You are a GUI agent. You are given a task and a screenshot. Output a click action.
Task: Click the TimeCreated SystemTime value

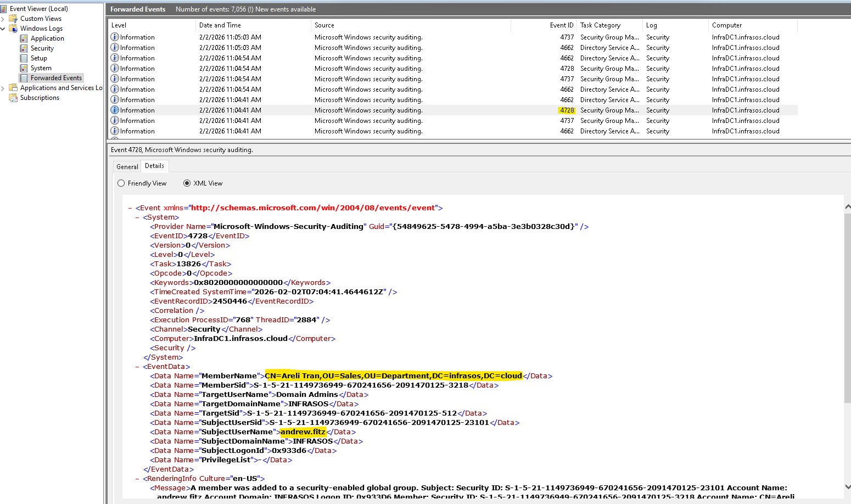coord(319,292)
